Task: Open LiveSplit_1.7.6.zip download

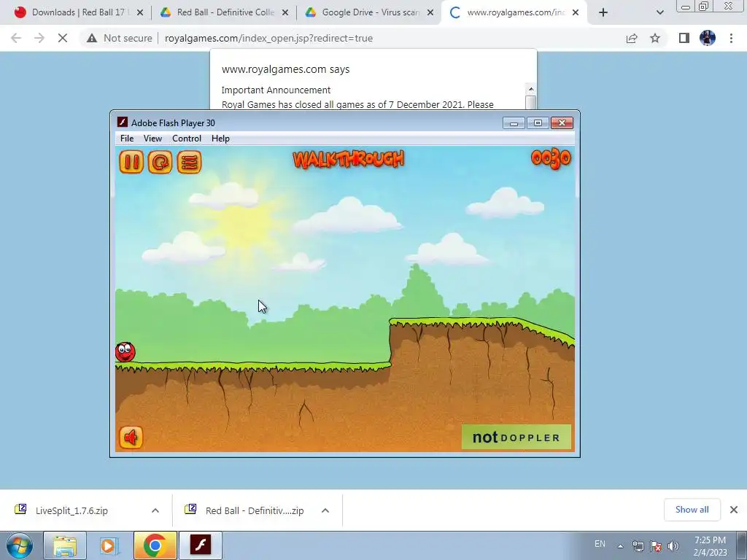Action: click(x=71, y=510)
